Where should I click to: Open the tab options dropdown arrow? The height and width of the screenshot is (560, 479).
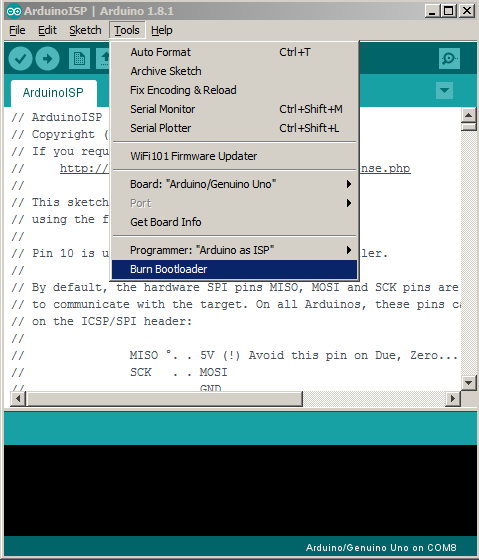point(444,90)
